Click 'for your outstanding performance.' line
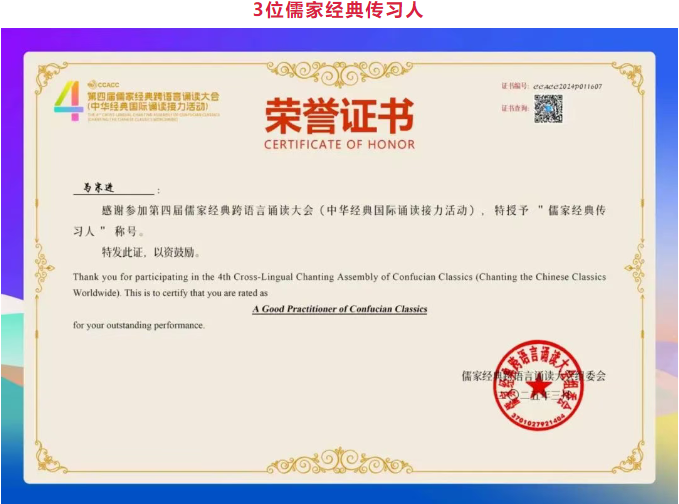The width and height of the screenshot is (679, 504). click(x=139, y=325)
